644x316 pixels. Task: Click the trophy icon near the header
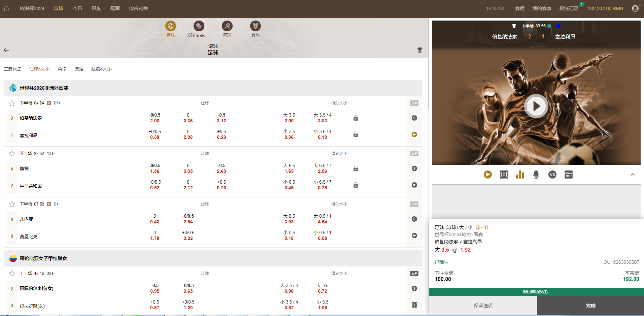(x=419, y=50)
